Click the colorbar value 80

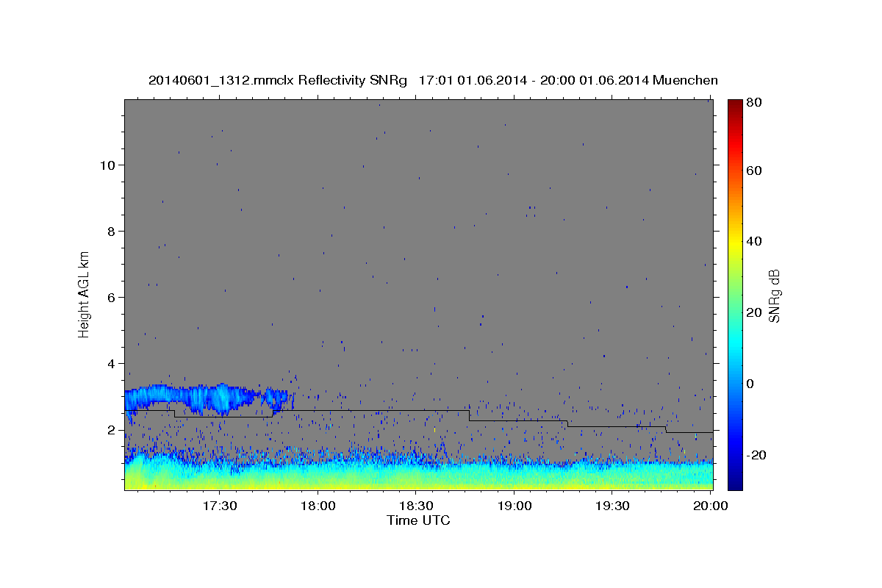[x=753, y=103]
